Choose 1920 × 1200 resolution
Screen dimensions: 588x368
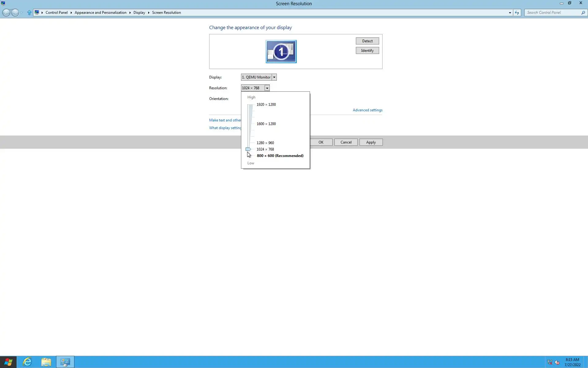click(266, 105)
